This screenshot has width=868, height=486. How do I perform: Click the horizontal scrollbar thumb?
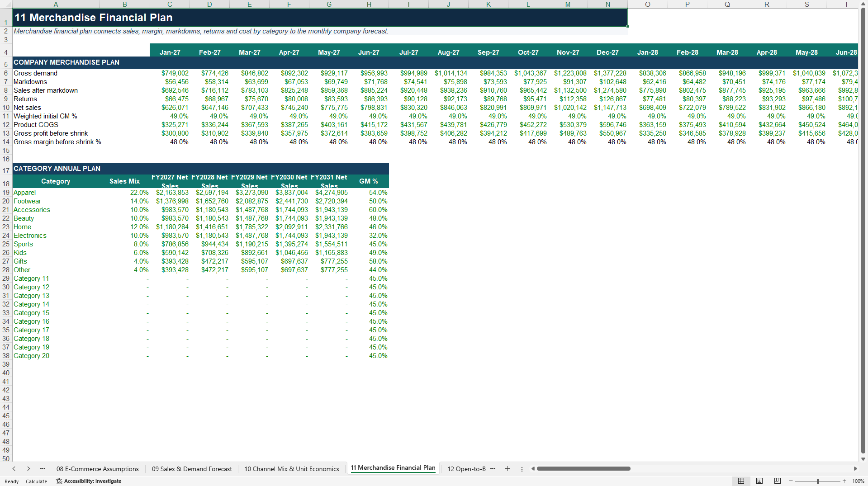click(x=583, y=469)
